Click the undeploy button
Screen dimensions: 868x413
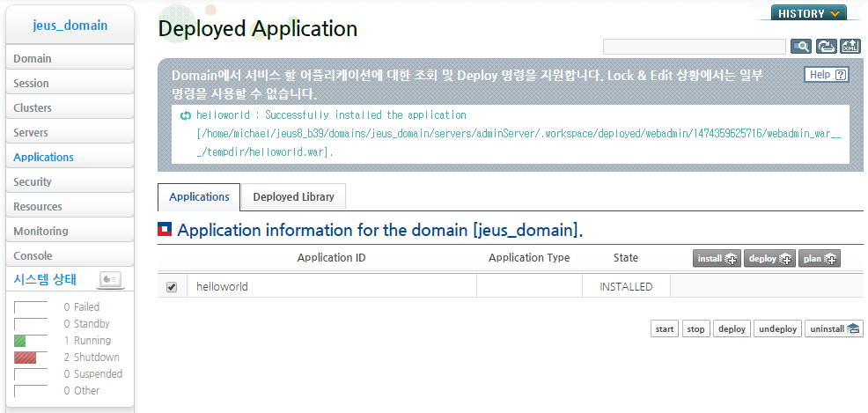click(778, 328)
